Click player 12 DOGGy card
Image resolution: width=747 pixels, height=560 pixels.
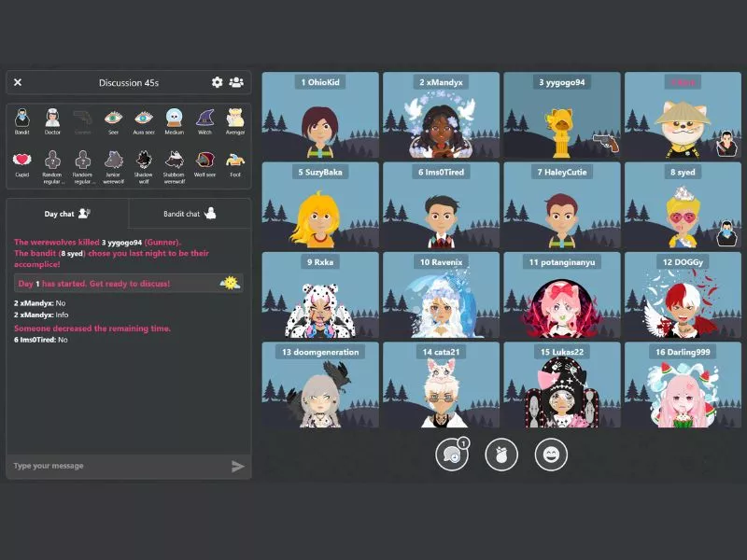pos(683,295)
